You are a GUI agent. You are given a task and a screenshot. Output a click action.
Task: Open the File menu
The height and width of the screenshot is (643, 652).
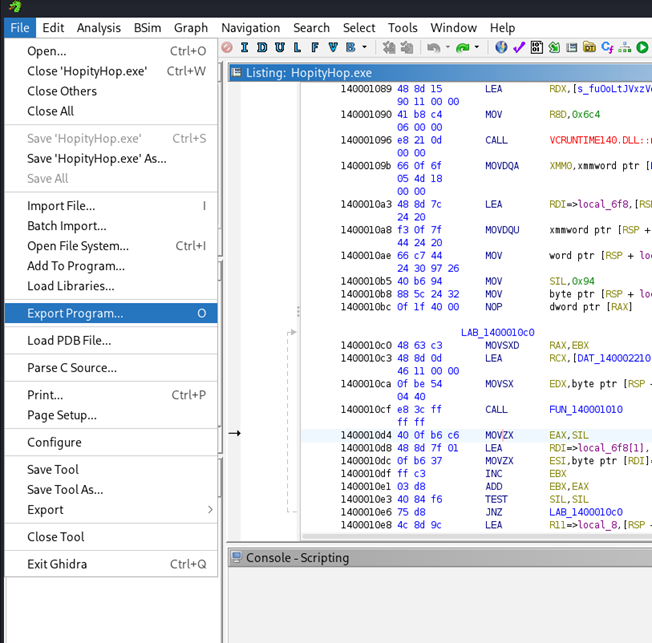[x=20, y=27]
